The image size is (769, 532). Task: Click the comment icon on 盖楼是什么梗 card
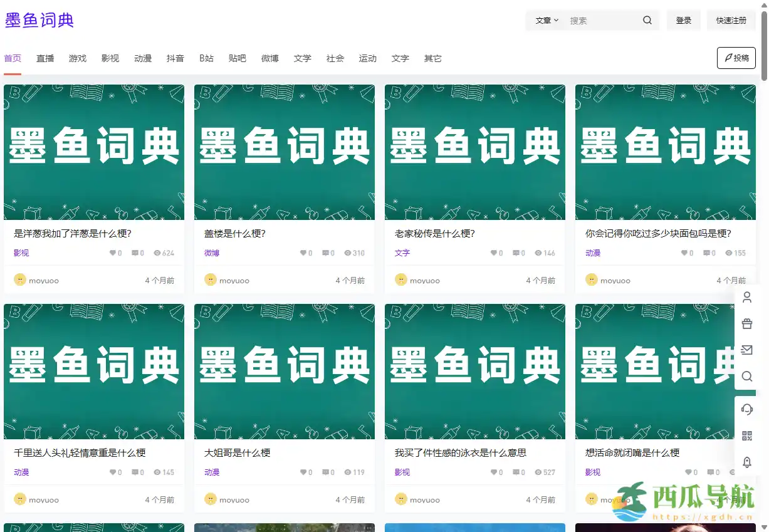325,253
